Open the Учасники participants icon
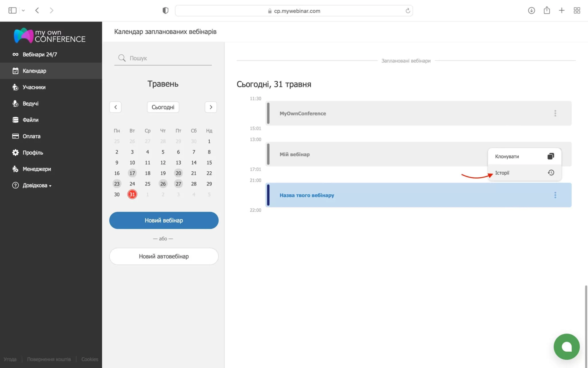The width and height of the screenshot is (588, 368). (x=16, y=87)
